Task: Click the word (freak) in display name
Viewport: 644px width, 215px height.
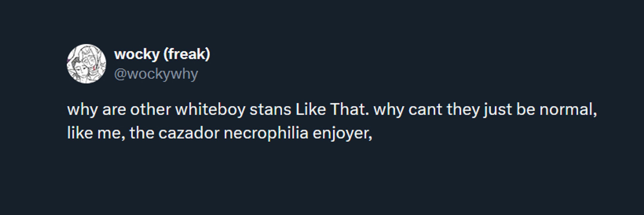Action: (x=187, y=54)
